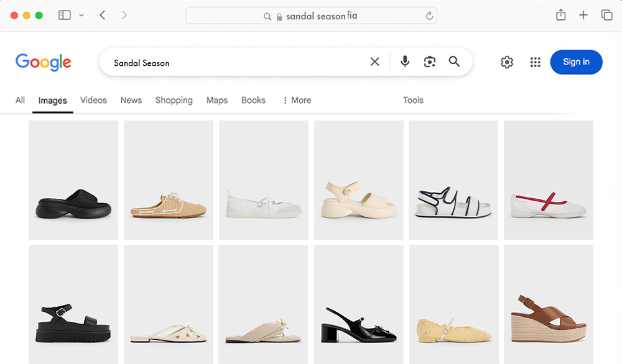
Task: Expand the sidebar tab groups dropdown chevron
Action: (81, 16)
